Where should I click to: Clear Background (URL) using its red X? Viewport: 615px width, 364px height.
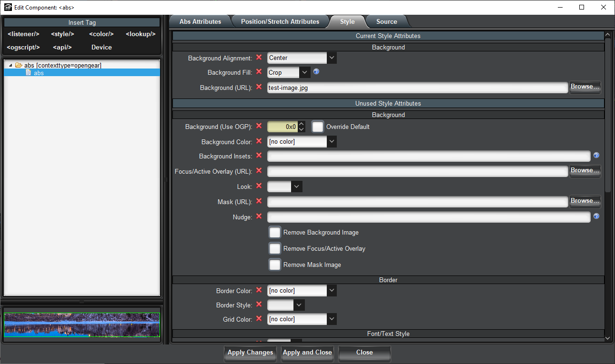[259, 87]
